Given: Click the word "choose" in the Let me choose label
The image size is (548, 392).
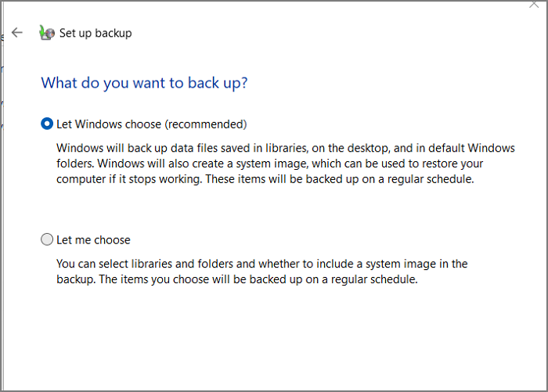Looking at the screenshot, I should pos(113,239).
